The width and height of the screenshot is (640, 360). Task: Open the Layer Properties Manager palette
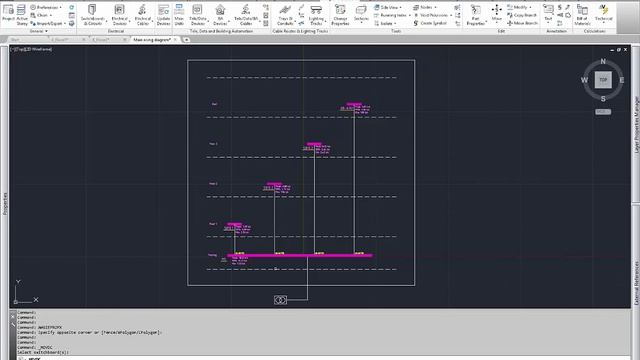tap(636, 125)
